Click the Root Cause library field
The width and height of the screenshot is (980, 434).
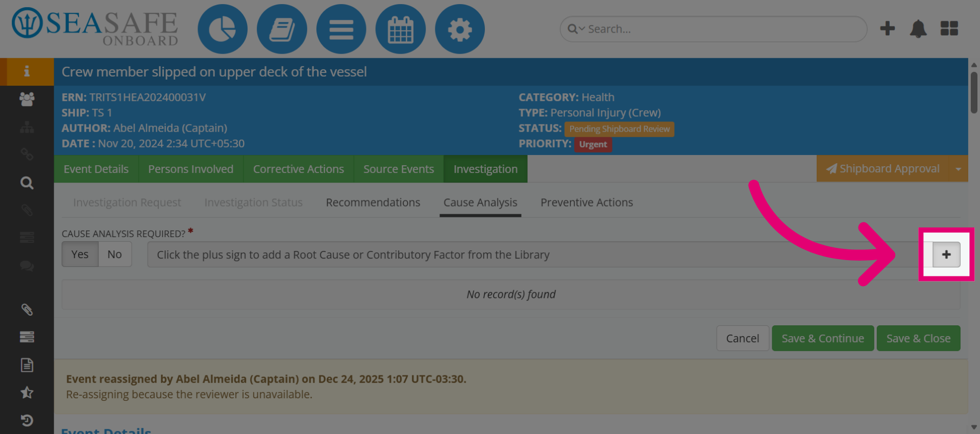tap(540, 254)
